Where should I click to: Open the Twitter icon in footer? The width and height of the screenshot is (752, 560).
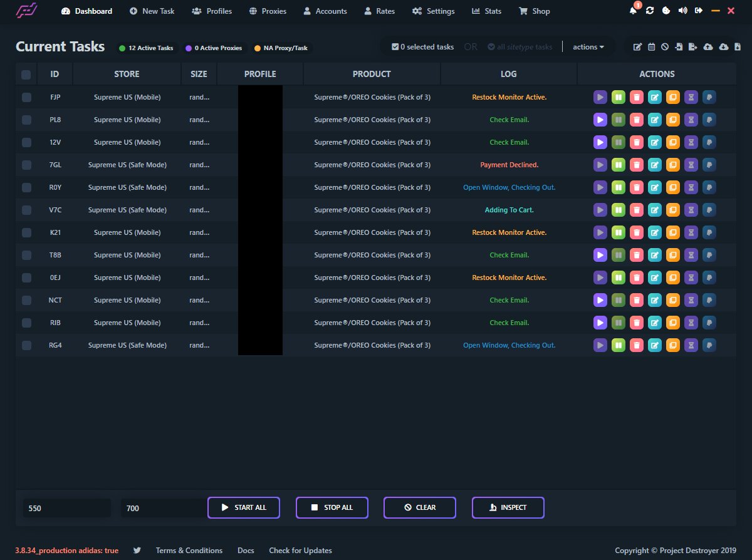[137, 551]
